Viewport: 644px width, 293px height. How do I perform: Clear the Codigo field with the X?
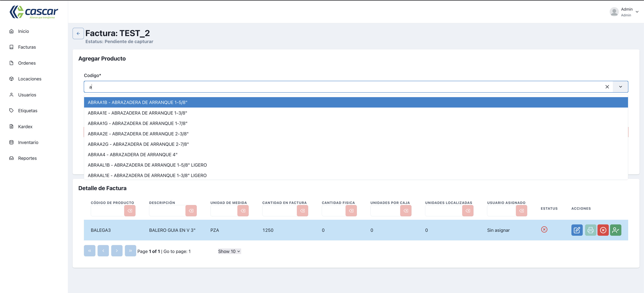pyautogui.click(x=607, y=87)
